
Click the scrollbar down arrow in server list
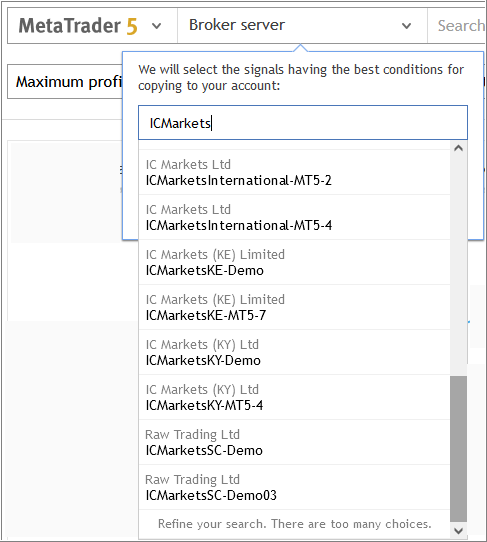point(459,531)
